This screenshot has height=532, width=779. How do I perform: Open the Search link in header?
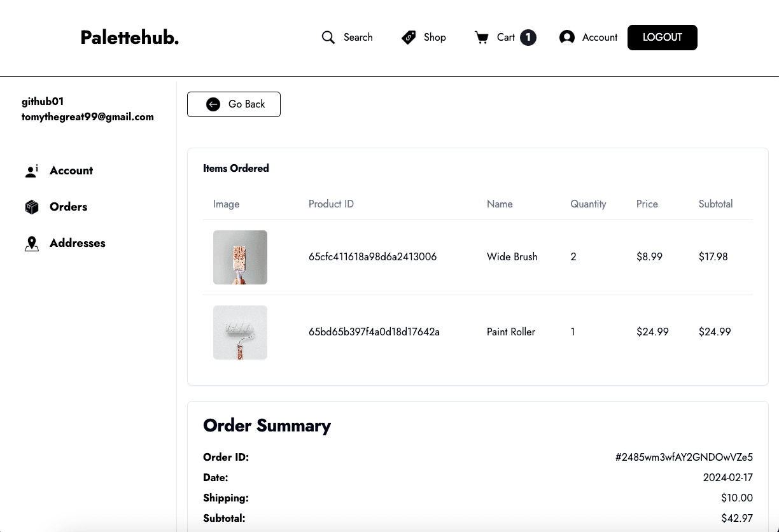(358, 38)
